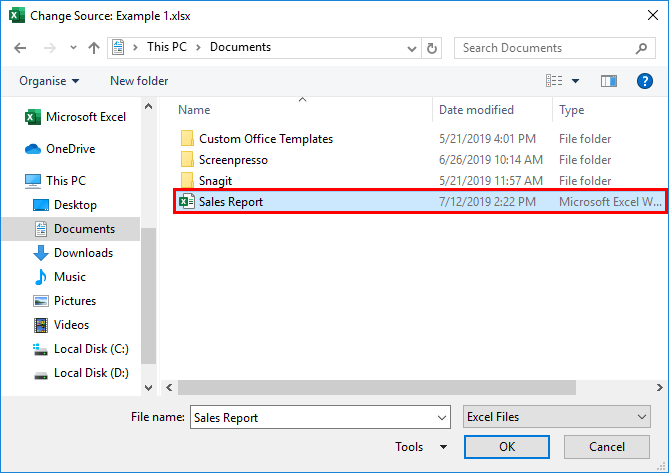Select OneDrive in the navigation pane
The width and height of the screenshot is (669, 473).
coord(70,149)
